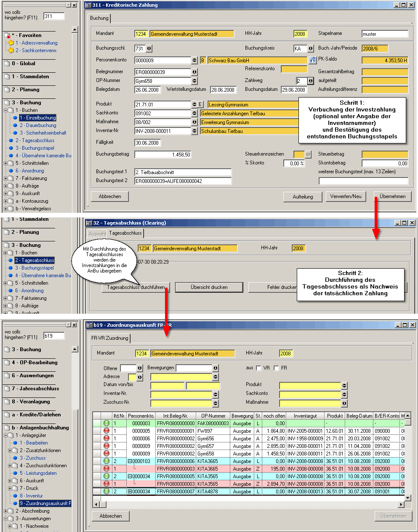Open the Zahlweg selector button
Screen dimensions: 418x532
[310, 81]
